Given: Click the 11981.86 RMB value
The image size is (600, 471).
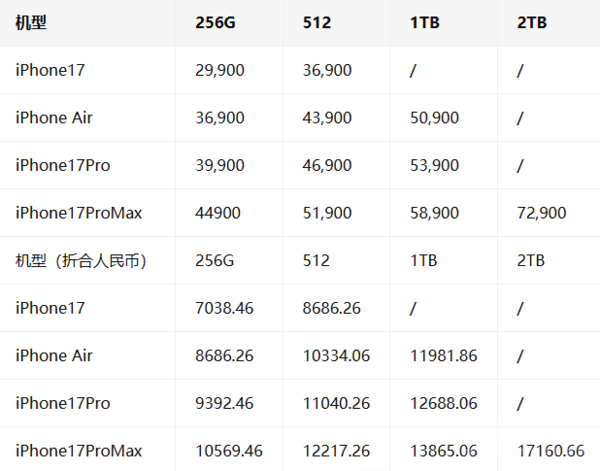Looking at the screenshot, I should tap(444, 355).
